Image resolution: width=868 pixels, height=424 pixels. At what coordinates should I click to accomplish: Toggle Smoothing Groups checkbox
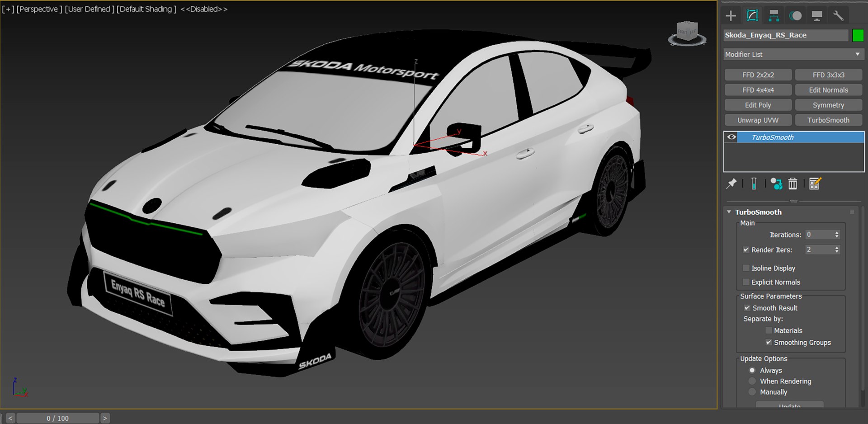(769, 342)
